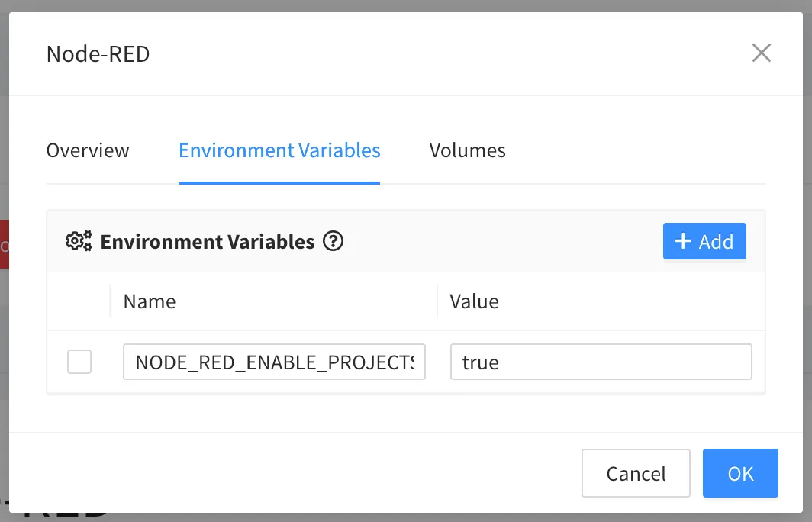Switch to the Overview tab
Viewport: 812px width, 522px height.
[x=88, y=150]
